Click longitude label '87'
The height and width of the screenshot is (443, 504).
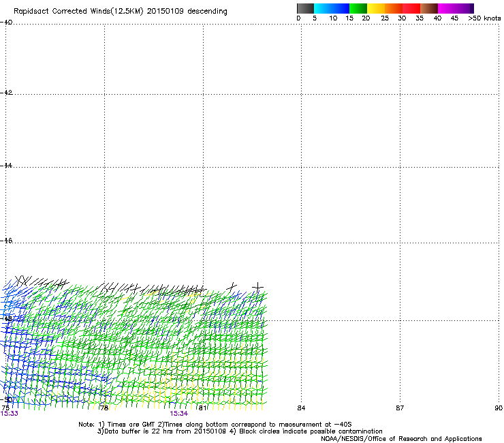coord(400,408)
